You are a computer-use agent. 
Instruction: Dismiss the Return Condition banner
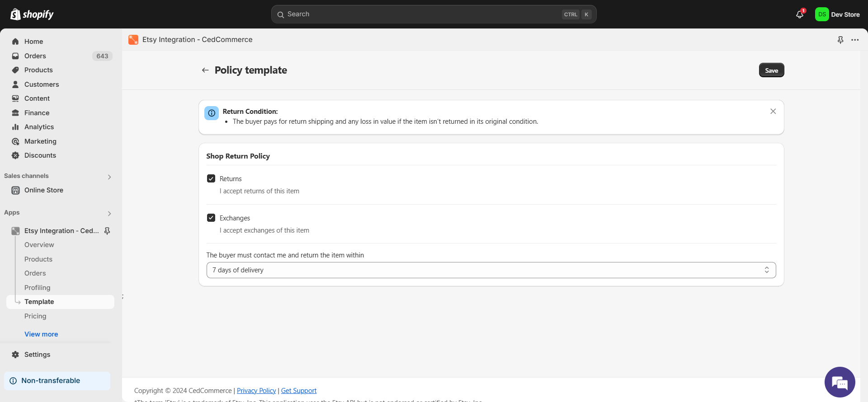tap(773, 111)
